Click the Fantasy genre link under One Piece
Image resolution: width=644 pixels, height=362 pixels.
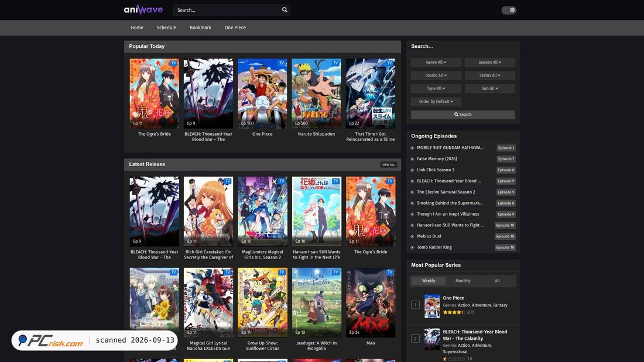[500, 305]
